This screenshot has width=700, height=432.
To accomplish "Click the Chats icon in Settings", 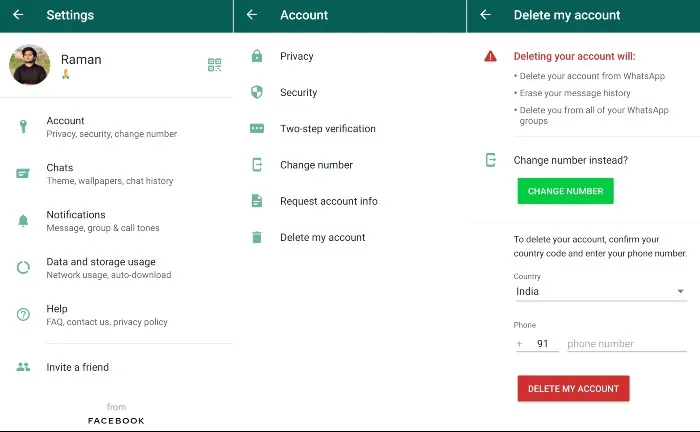I will coord(23,173).
